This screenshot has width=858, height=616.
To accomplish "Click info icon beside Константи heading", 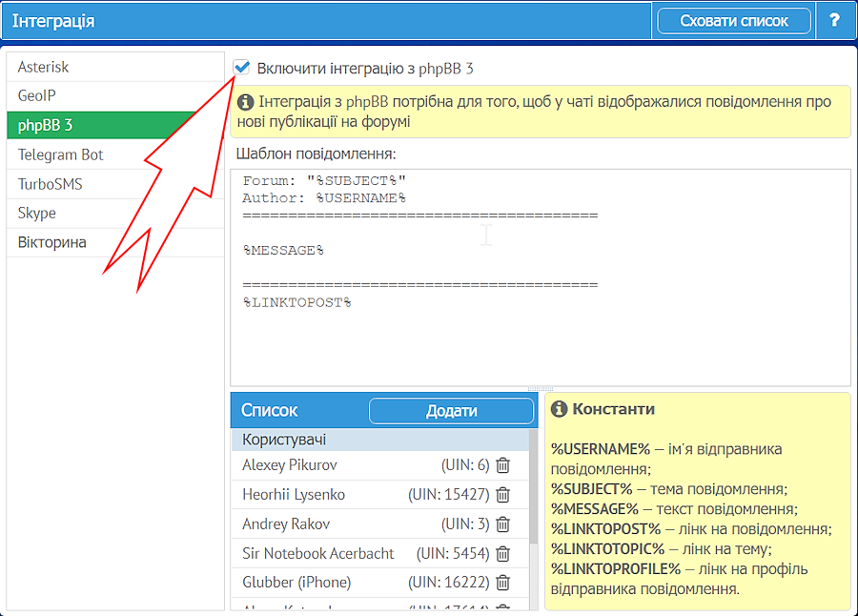I will click(x=560, y=409).
